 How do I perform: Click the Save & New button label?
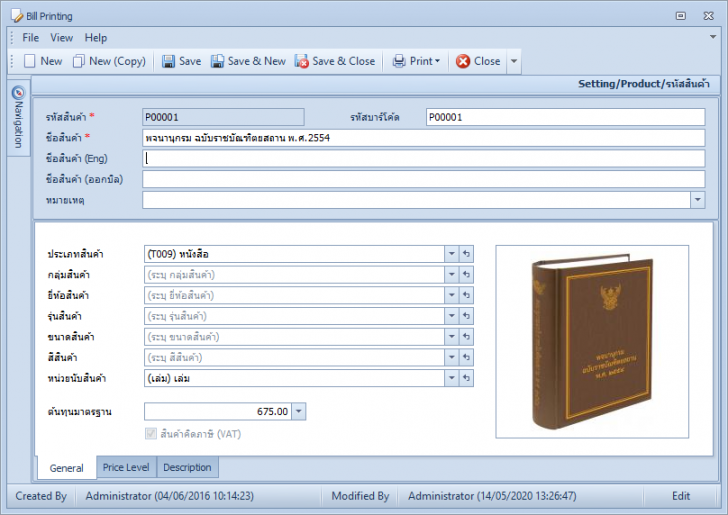(x=257, y=61)
